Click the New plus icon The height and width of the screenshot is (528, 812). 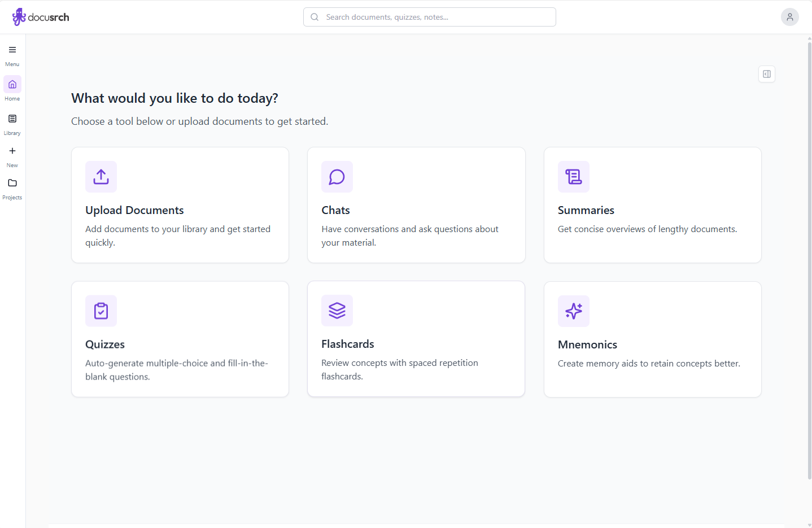(12, 151)
